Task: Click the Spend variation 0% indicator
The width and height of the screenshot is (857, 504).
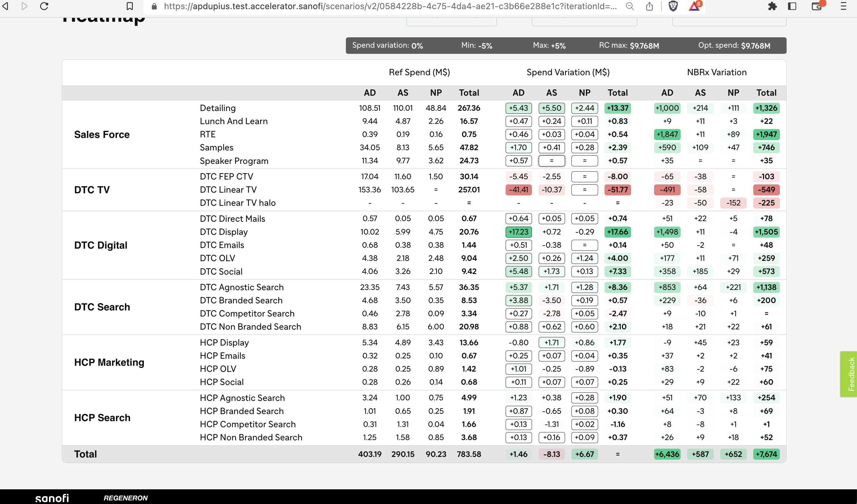Action: pos(387,46)
